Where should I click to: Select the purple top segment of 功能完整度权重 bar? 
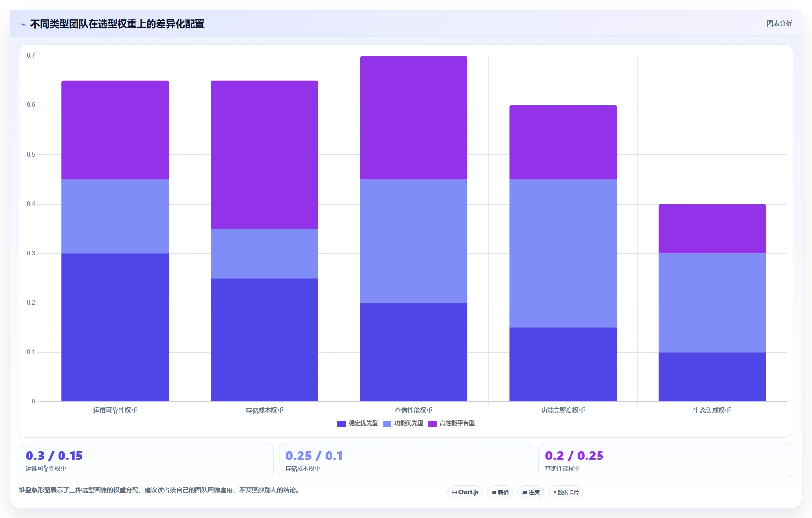coord(563,142)
